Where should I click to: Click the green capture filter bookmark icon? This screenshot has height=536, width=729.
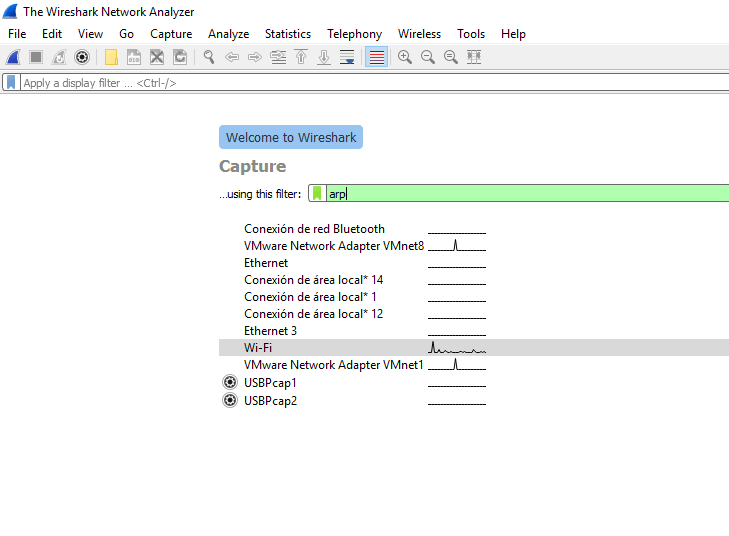click(x=317, y=193)
